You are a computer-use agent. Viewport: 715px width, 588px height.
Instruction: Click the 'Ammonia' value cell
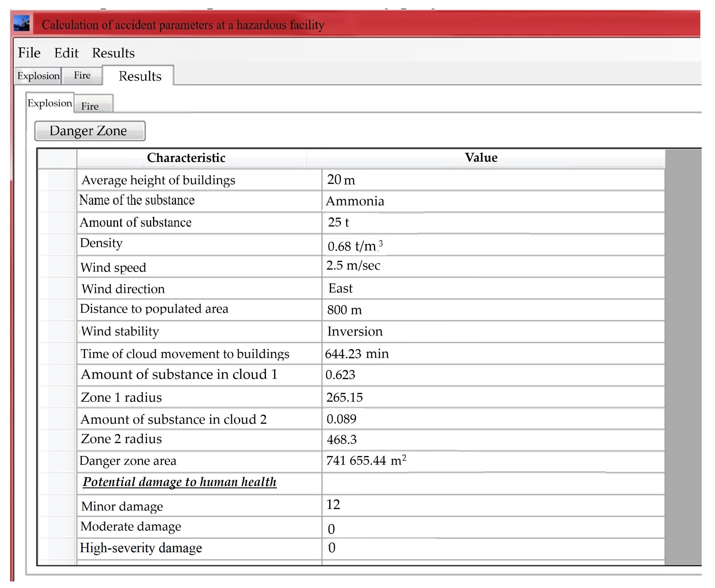(493, 201)
